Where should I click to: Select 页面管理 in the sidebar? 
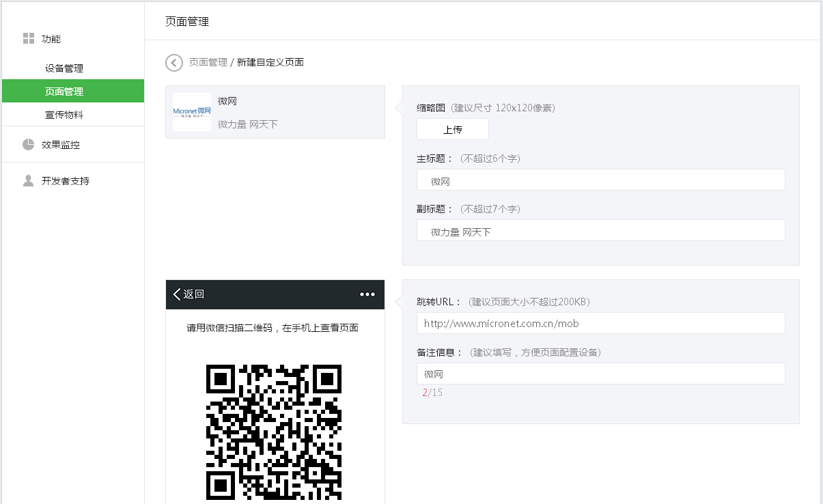[x=73, y=91]
